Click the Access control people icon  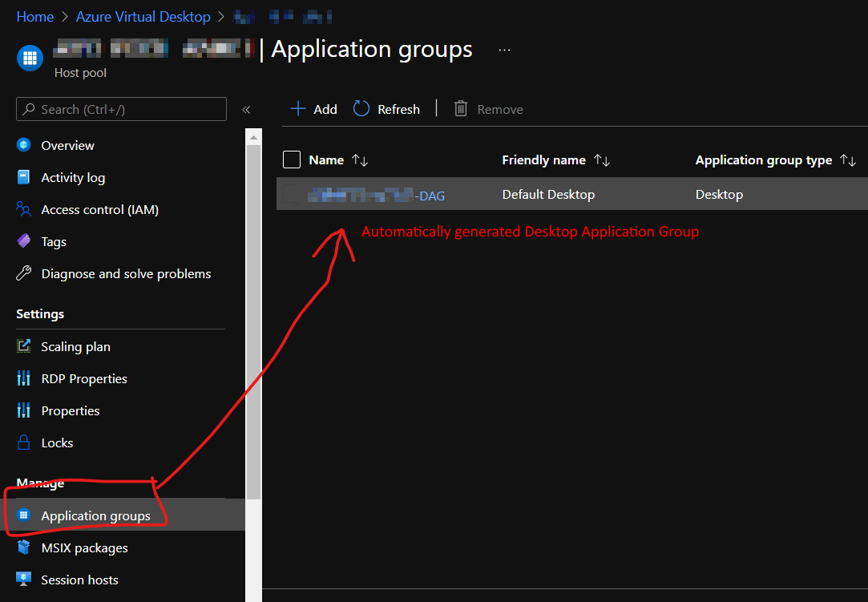[24, 209]
